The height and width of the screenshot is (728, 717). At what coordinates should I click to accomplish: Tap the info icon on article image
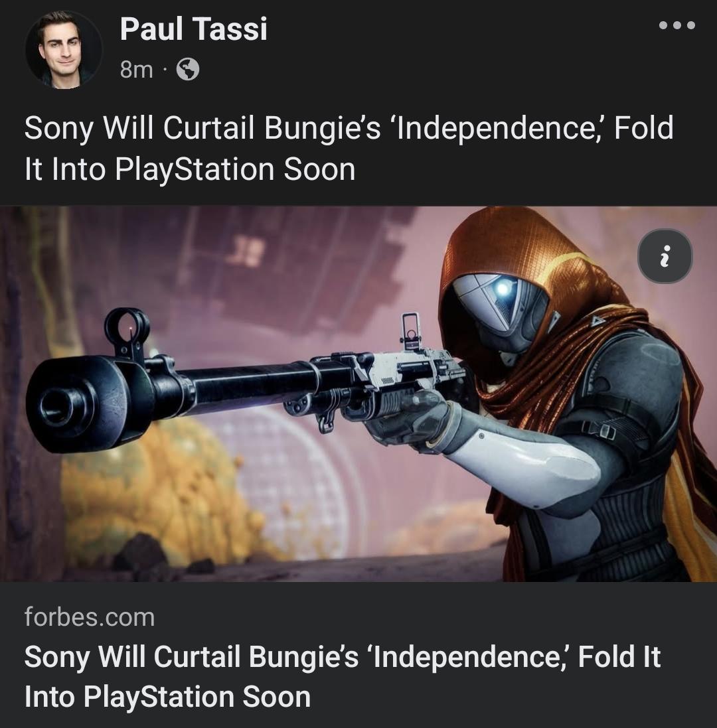pos(665,256)
